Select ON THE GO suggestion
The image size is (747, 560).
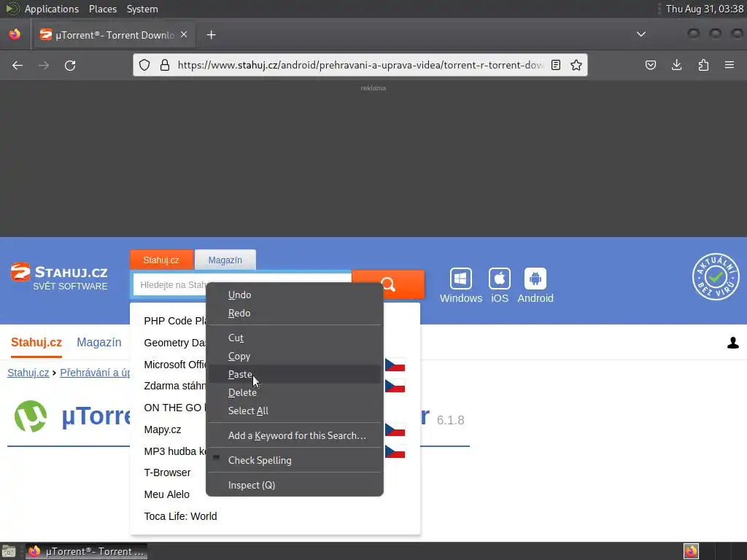tap(175, 408)
